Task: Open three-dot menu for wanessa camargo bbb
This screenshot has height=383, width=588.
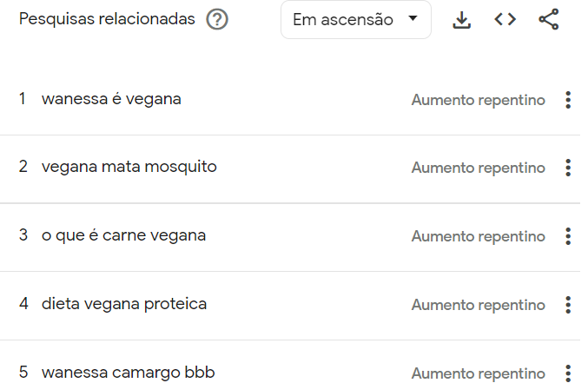Action: click(x=568, y=372)
